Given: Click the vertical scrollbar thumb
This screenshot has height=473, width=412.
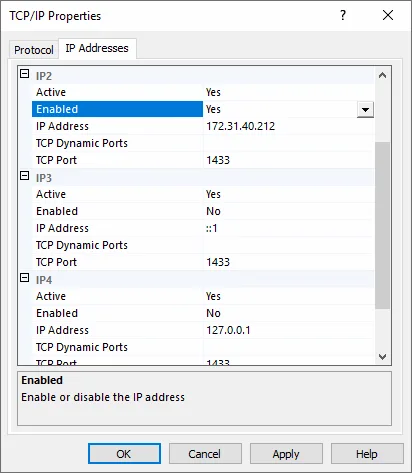Looking at the screenshot, I should 382,225.
